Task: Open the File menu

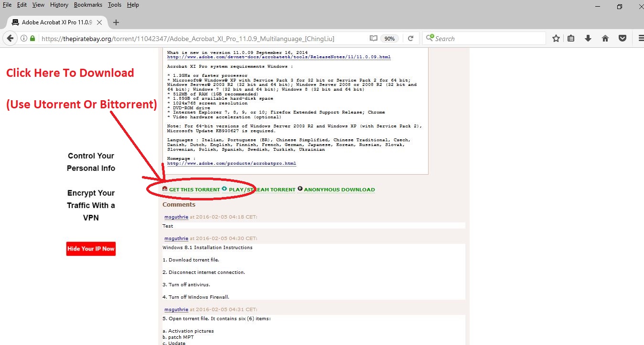Action: click(x=7, y=5)
